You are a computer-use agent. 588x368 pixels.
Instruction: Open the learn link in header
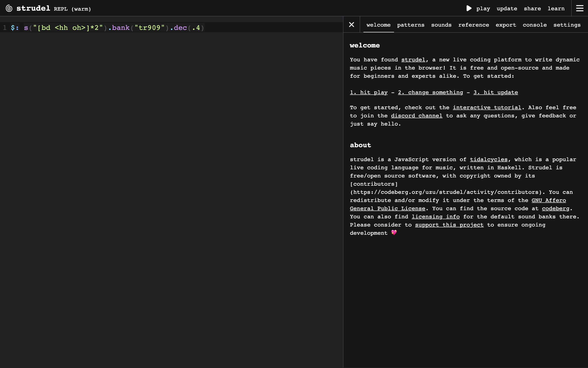(556, 9)
